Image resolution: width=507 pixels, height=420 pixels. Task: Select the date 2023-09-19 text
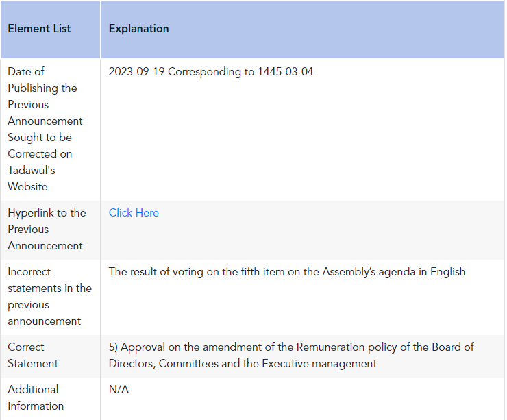(x=136, y=71)
